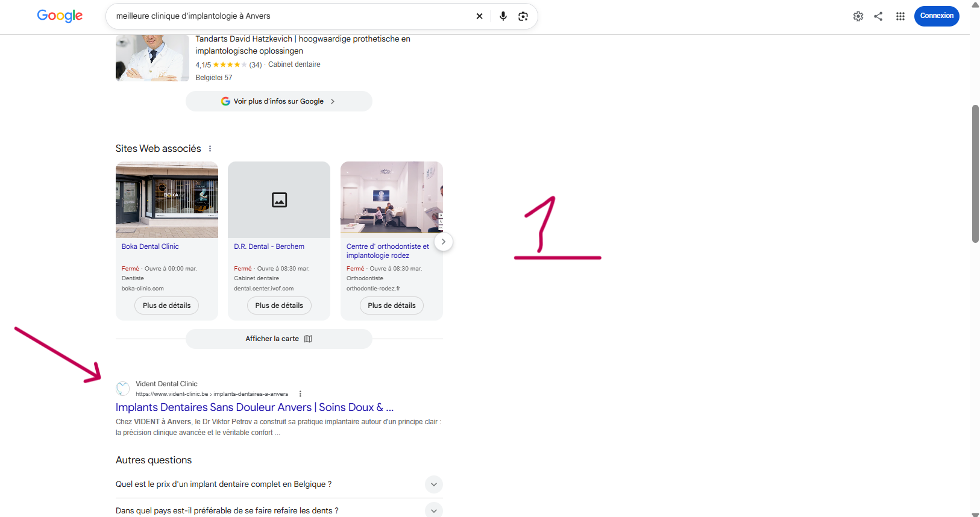Go to the Google homepage logo
This screenshot has height=517, width=980.
(x=60, y=16)
